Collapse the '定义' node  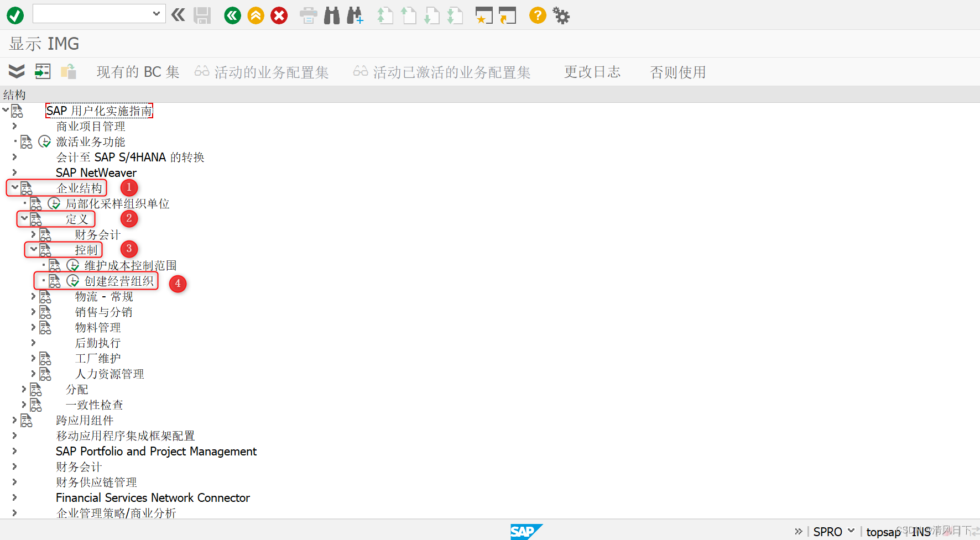24,219
